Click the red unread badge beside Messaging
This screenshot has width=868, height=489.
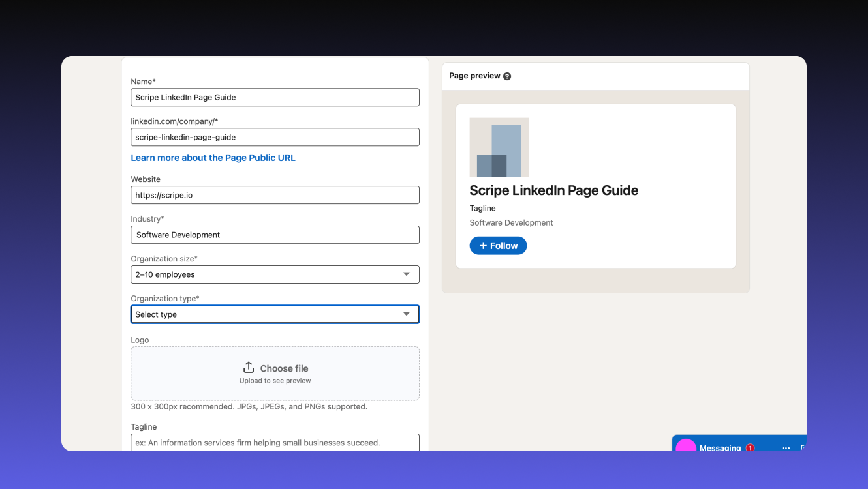coord(750,447)
